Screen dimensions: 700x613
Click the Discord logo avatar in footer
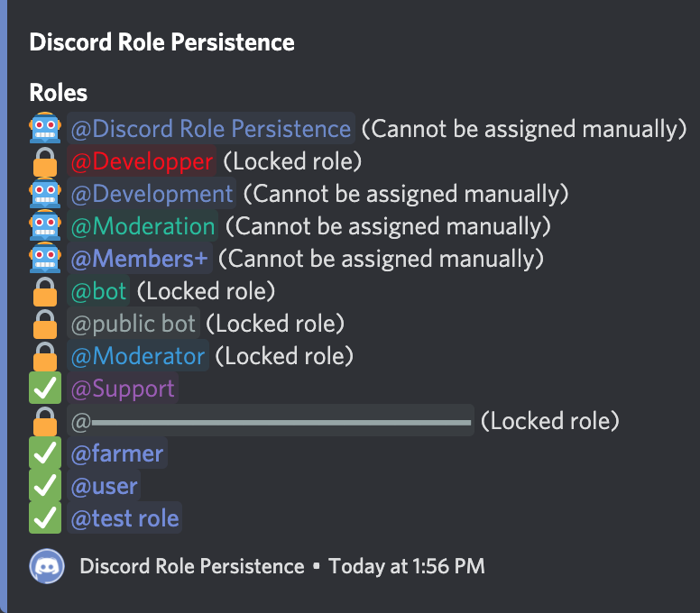46,567
